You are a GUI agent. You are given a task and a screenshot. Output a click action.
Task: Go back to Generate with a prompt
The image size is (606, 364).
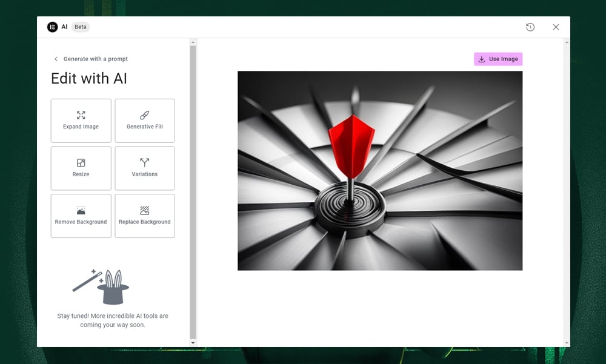click(95, 59)
